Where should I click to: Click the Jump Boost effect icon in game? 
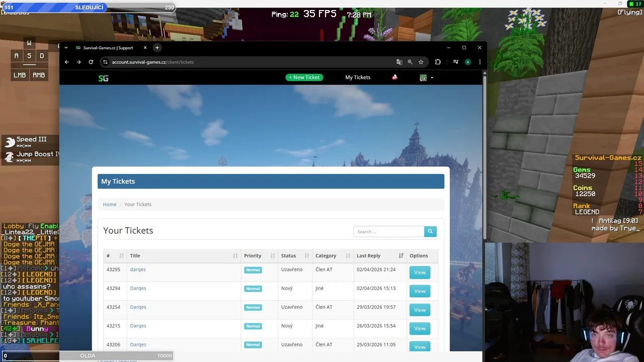(x=9, y=157)
